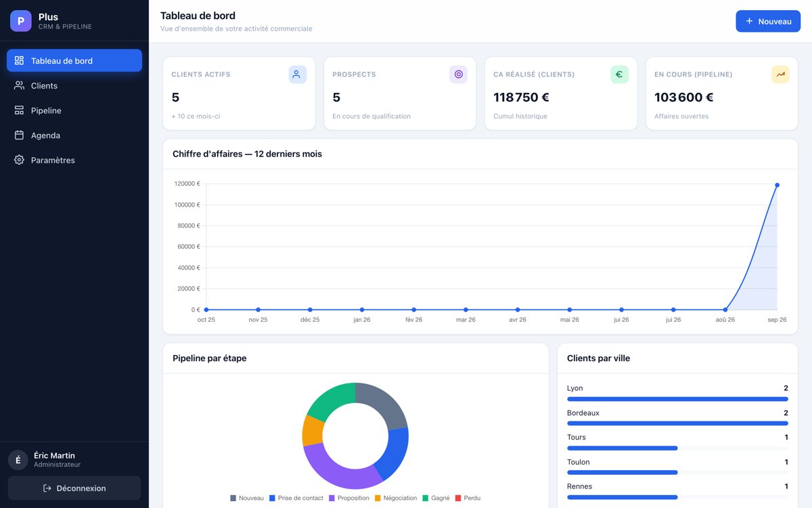Click the aoû 26 data point on chart
Screen dimensions: 812x508
pyautogui.click(x=725, y=310)
